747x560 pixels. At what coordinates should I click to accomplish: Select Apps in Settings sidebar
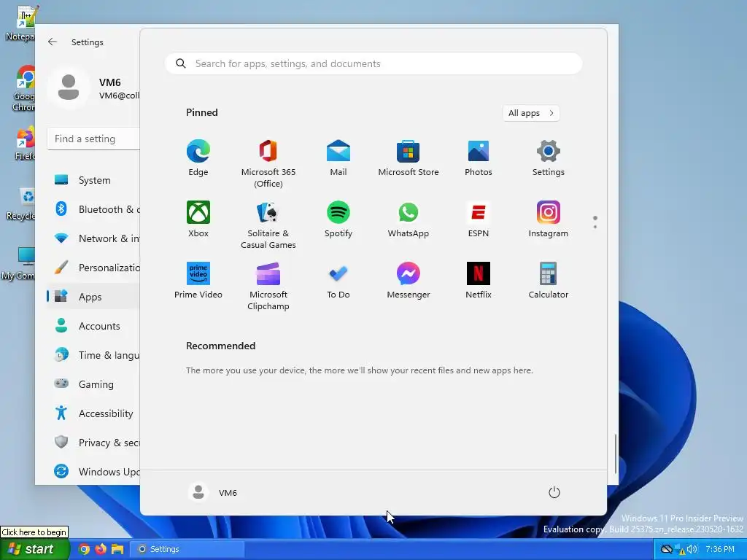coord(93,297)
